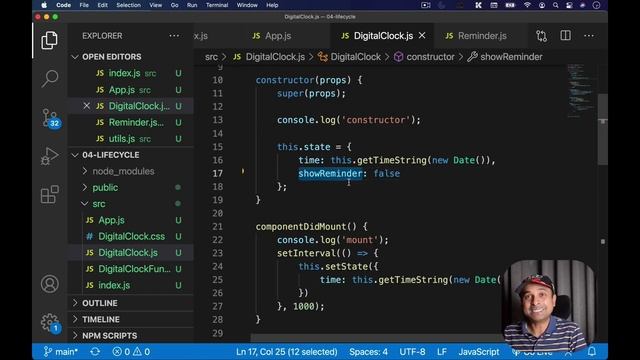Open the Selection menu
The height and width of the screenshot is (360, 640).
(x=128, y=5)
